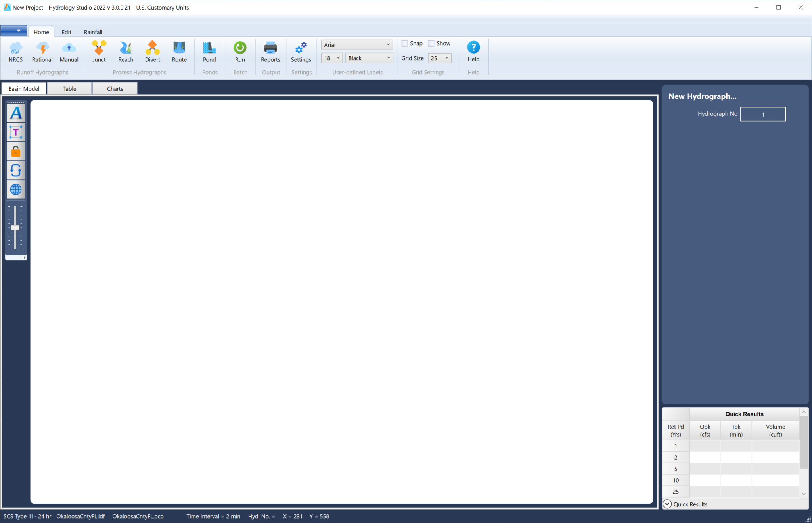The width and height of the screenshot is (812, 523).
Task: Enable the Snap checkbox
Action: coord(405,44)
